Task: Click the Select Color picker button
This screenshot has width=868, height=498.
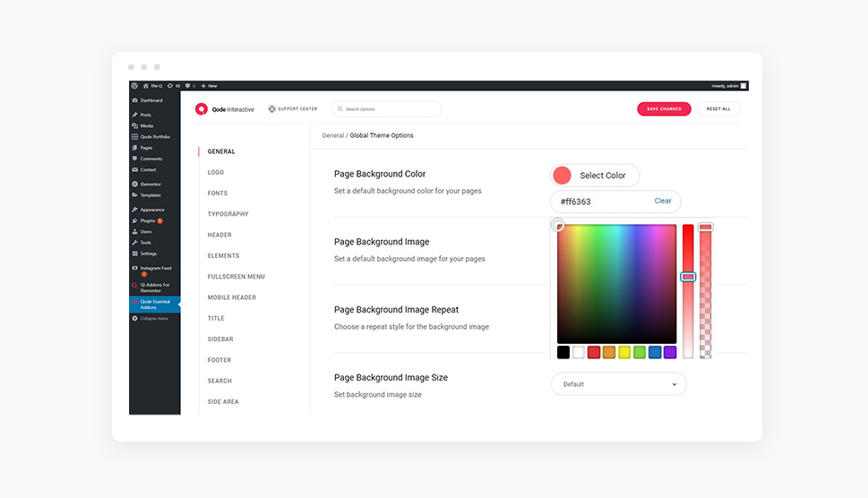Action: (595, 176)
